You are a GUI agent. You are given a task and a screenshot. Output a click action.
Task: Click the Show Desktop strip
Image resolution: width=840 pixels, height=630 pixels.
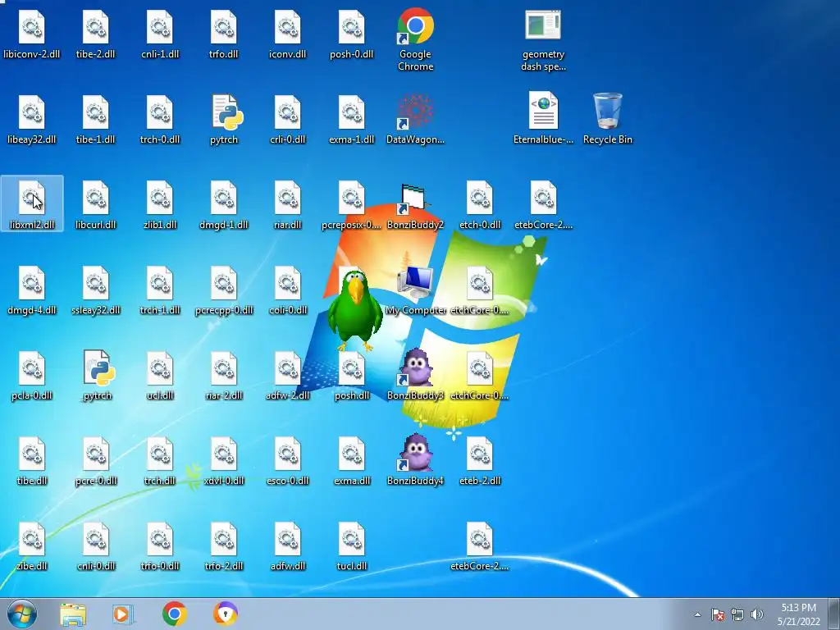[x=834, y=614]
